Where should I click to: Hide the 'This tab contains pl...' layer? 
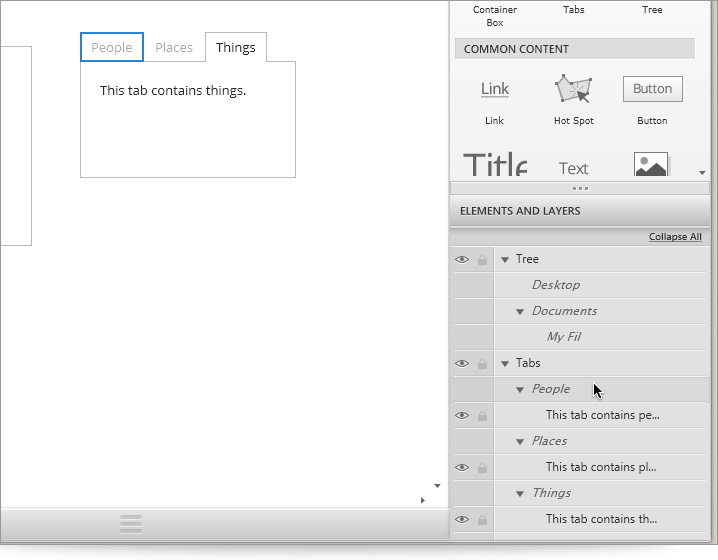coord(462,468)
